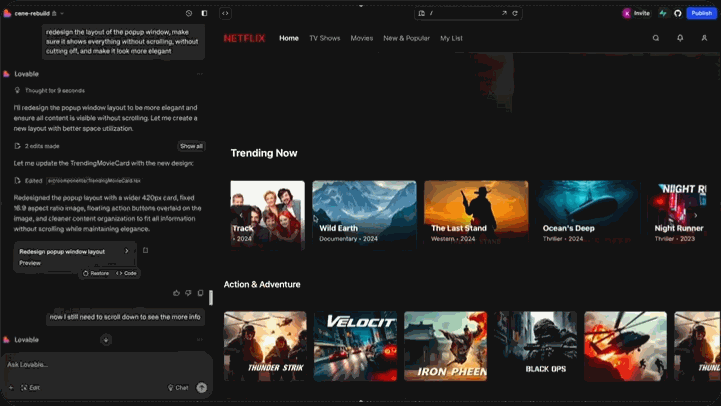Open the version history clock icon
Viewport: 721px width, 406px height.
pyautogui.click(x=189, y=13)
